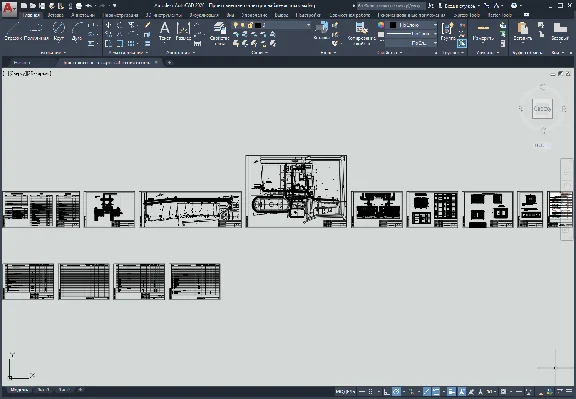This screenshot has width=576, height=399.
Task: Click the new drawing tab plus button
Action: (169, 62)
